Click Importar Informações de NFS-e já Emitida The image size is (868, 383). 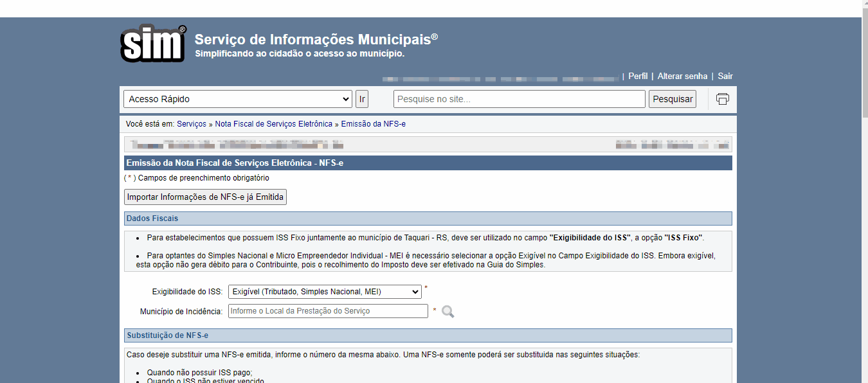click(x=205, y=197)
